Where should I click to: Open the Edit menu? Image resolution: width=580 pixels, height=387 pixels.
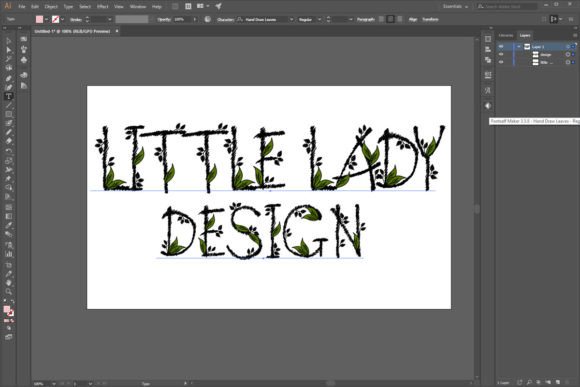[x=35, y=6]
